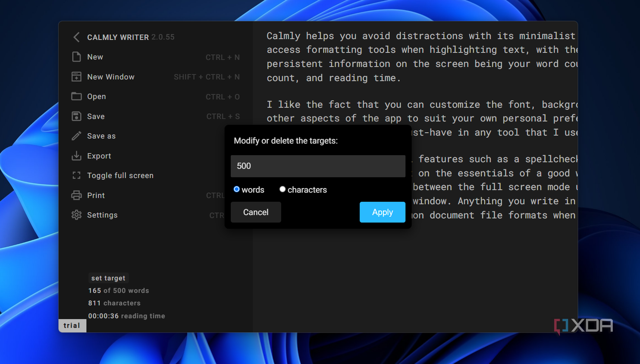The height and width of the screenshot is (364, 640).
Task: Click the Save floppy disk icon
Action: [76, 116]
